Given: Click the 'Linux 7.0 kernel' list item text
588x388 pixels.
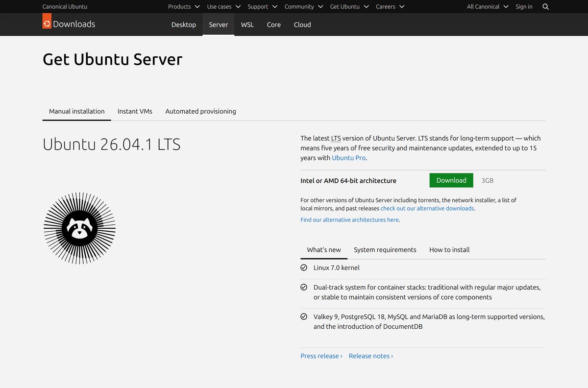Looking at the screenshot, I should point(337,267).
